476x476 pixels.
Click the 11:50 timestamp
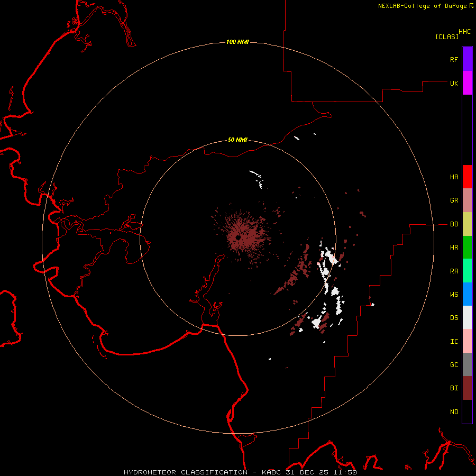pyautogui.click(x=346, y=472)
